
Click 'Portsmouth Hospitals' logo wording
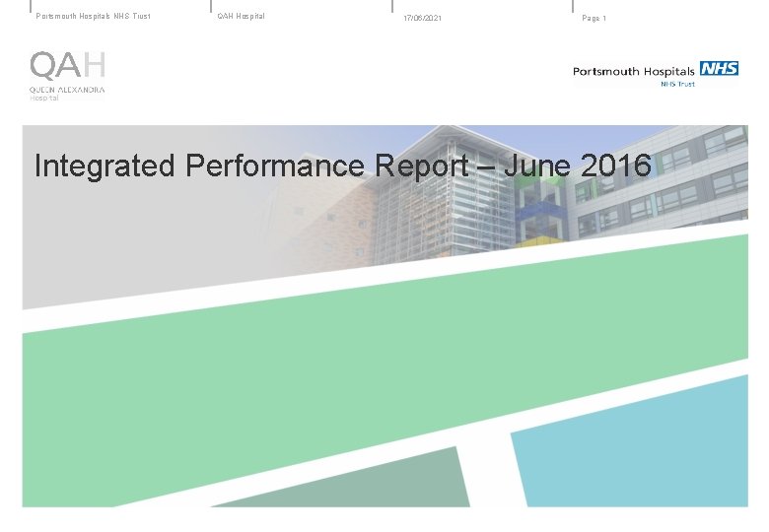pos(634,72)
